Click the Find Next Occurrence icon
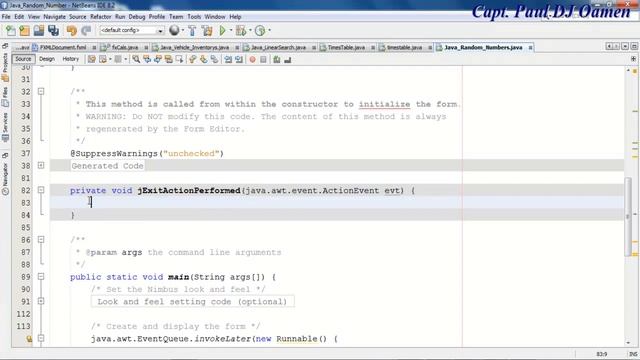640x360 pixels. 158,60
